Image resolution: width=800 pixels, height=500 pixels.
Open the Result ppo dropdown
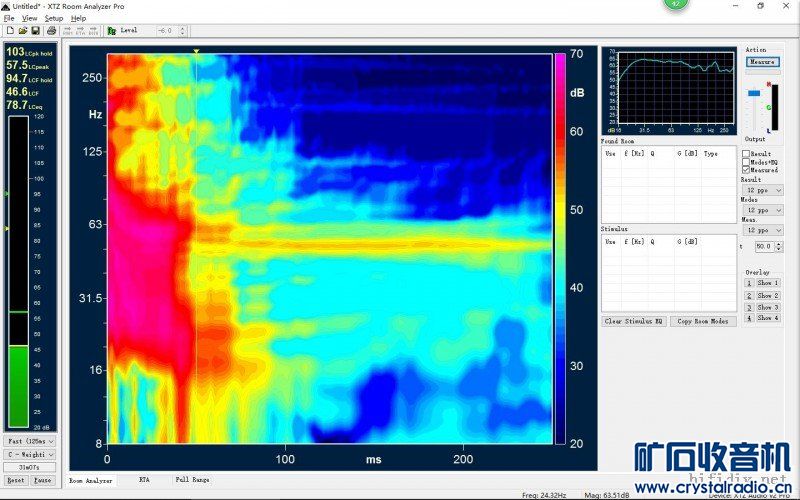pyautogui.click(x=762, y=189)
